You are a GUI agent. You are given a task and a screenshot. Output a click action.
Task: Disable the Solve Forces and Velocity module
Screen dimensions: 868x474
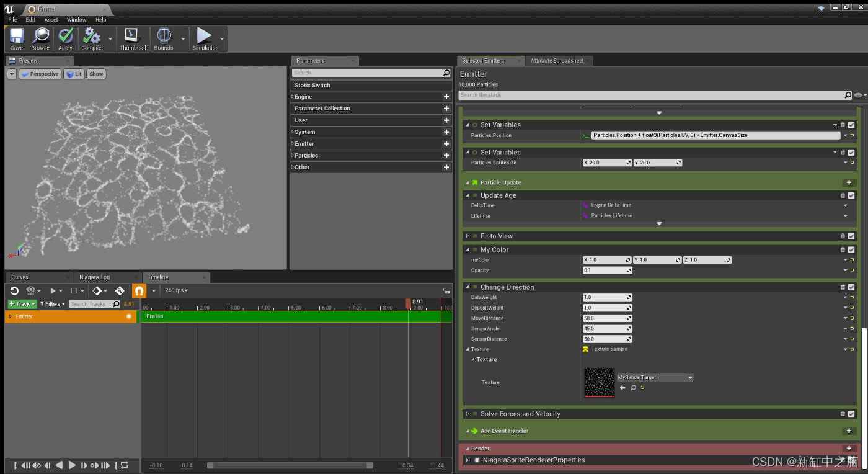click(851, 414)
